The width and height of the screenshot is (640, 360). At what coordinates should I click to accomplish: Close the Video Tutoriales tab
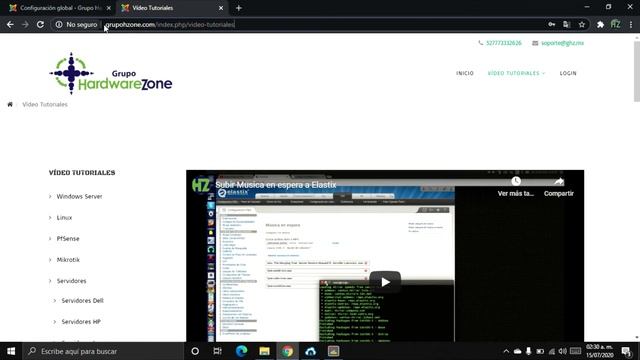(221, 8)
